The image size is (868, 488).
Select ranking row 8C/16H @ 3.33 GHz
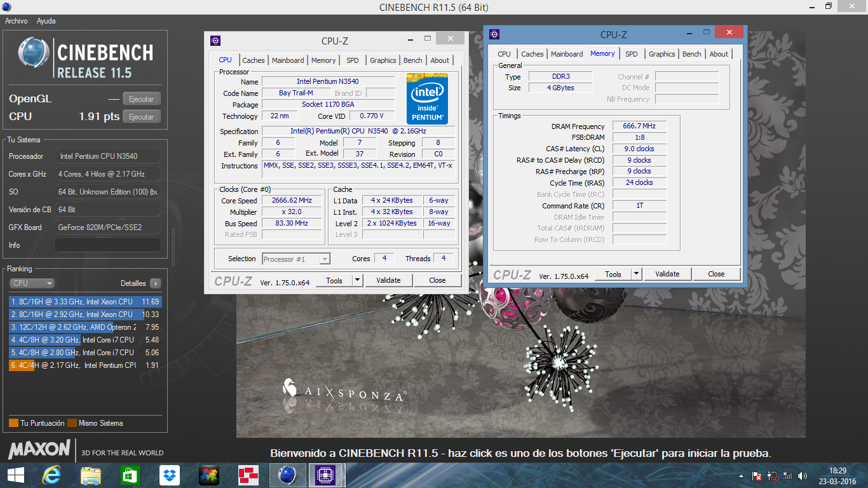(85, 302)
